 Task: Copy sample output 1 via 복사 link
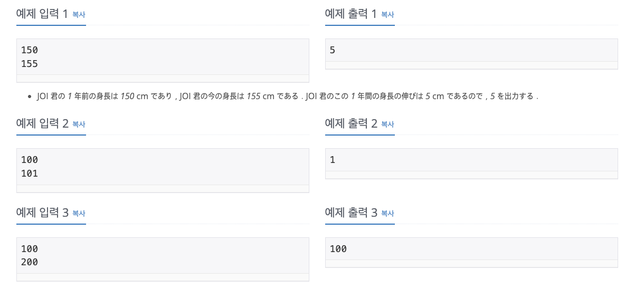(387, 15)
